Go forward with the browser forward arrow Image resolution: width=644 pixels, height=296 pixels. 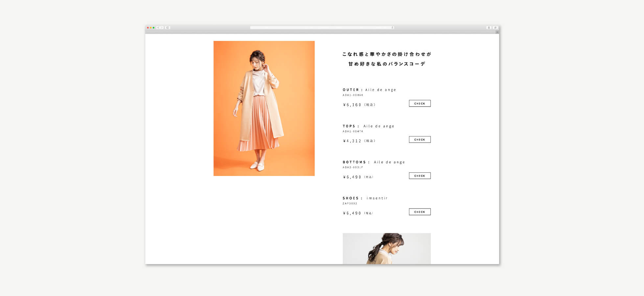[162, 28]
